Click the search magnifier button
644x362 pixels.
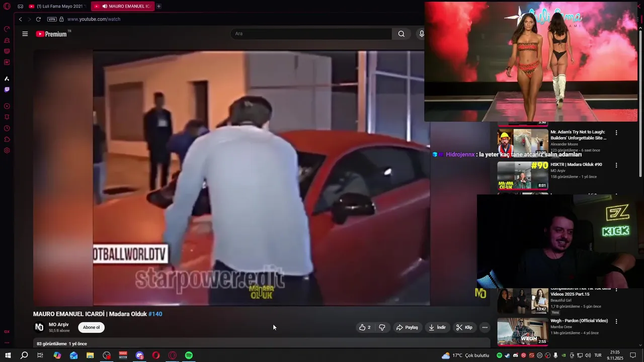click(x=401, y=34)
